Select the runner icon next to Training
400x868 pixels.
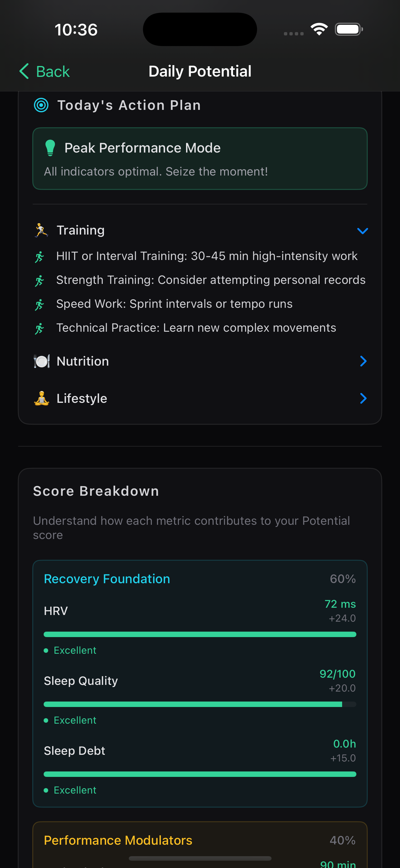point(41,230)
